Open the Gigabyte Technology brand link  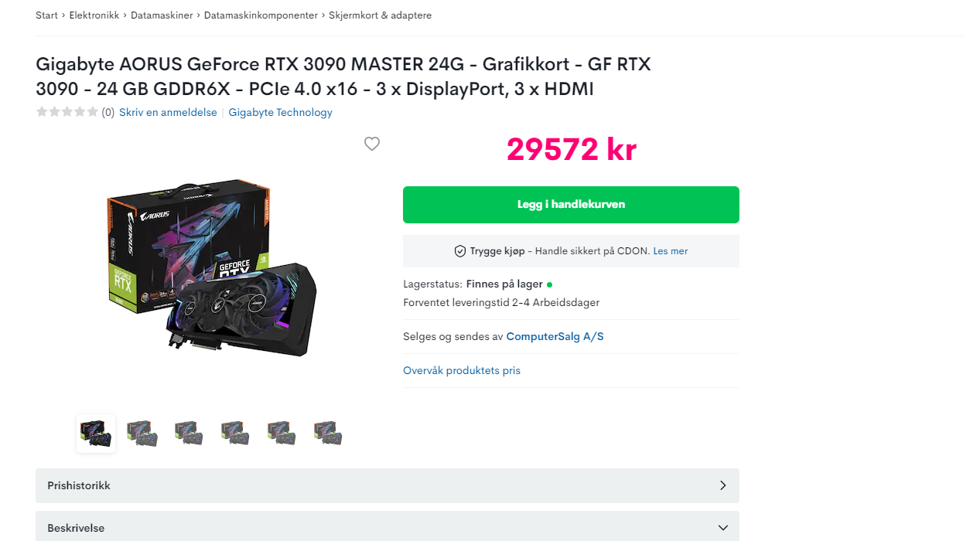point(280,112)
